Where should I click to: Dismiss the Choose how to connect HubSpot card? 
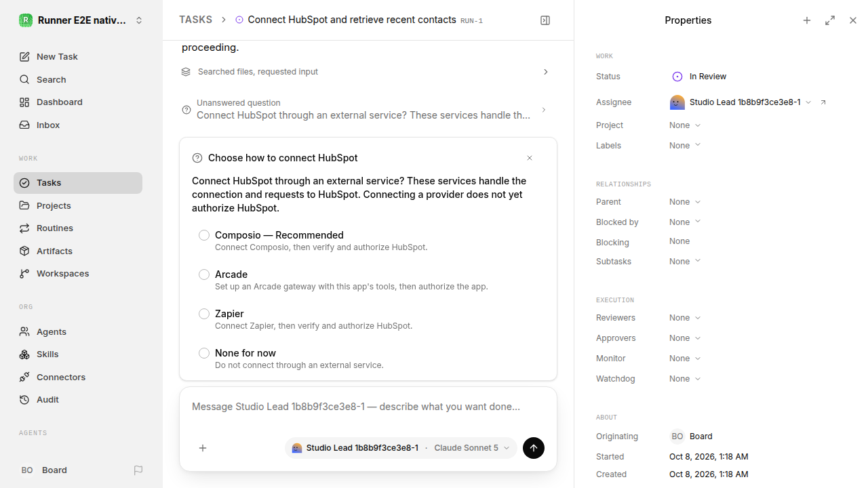coord(530,158)
